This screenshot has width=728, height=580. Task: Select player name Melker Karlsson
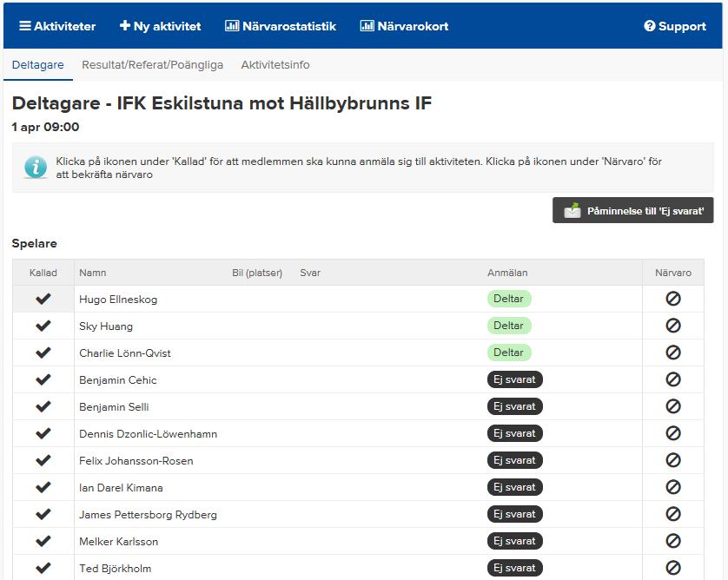click(x=119, y=542)
